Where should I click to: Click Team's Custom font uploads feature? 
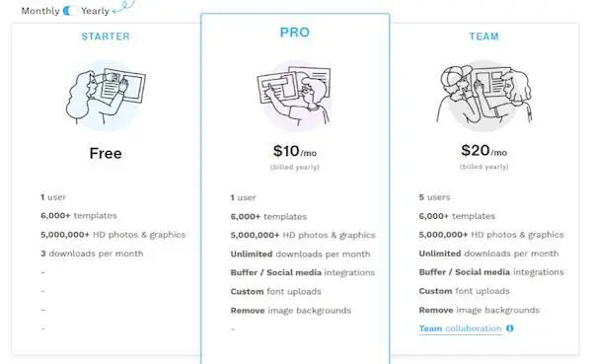tap(465, 291)
